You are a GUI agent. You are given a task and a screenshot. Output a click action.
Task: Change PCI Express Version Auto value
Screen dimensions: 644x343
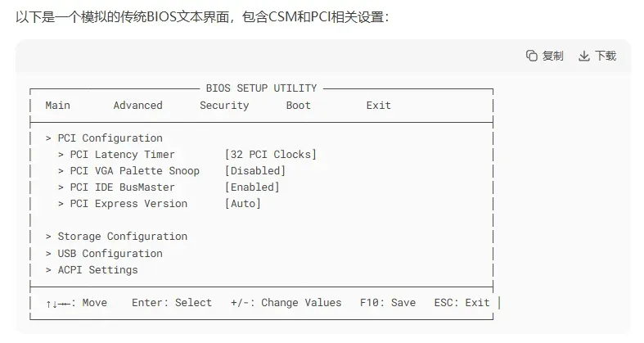tap(243, 204)
